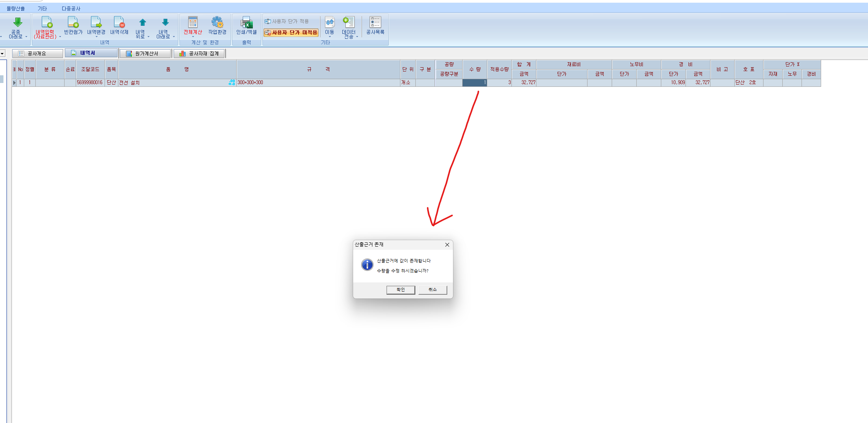Click the 인쇄/엑셀 printer icon
Viewport: 868px width, 423px height.
pyautogui.click(x=246, y=22)
